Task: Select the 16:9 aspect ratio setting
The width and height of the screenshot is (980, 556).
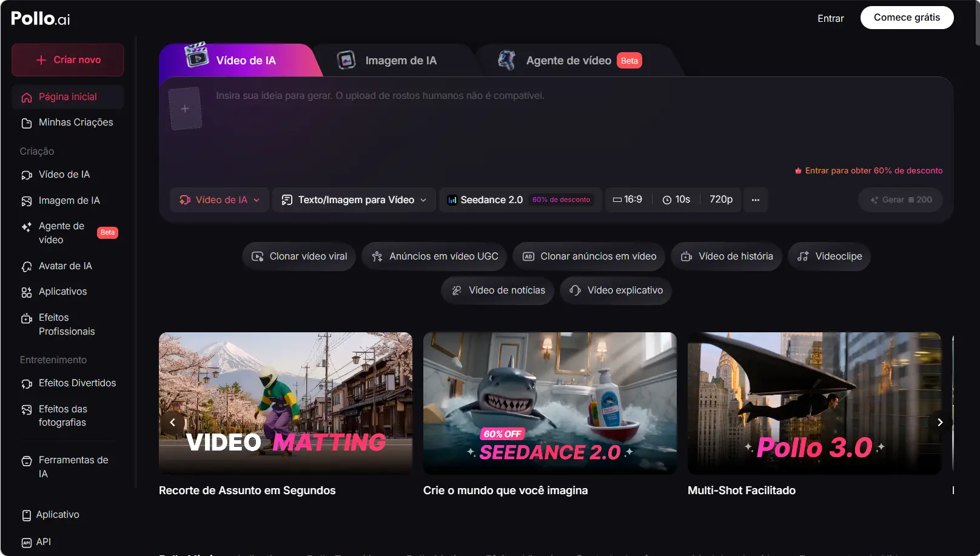Action: tap(628, 199)
